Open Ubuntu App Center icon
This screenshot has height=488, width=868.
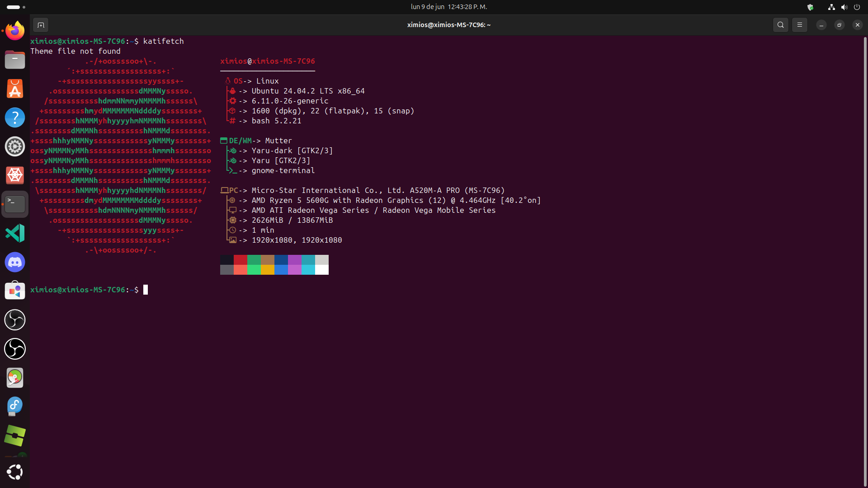(x=15, y=89)
